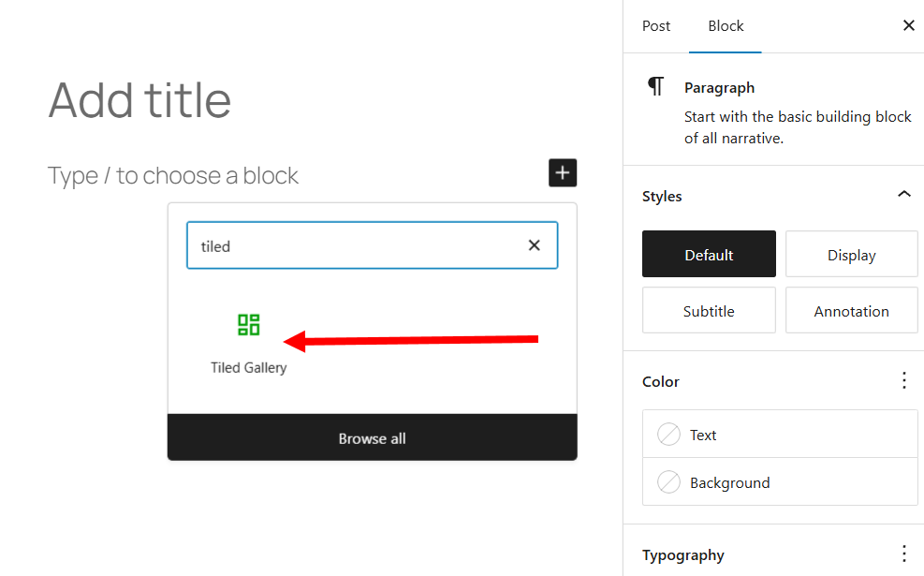Image resolution: width=924 pixels, height=576 pixels.
Task: Collapse the Styles section chevron
Action: pyautogui.click(x=903, y=195)
